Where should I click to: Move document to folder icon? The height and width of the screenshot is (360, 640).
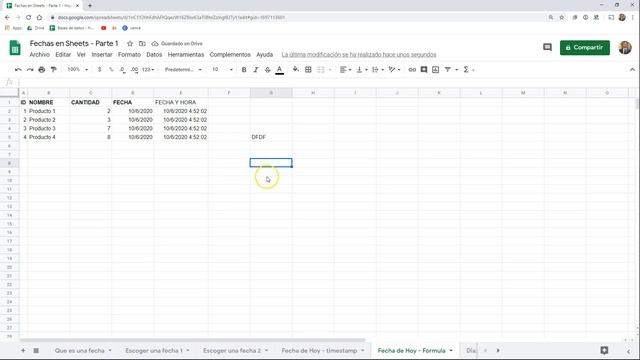[x=142, y=44]
